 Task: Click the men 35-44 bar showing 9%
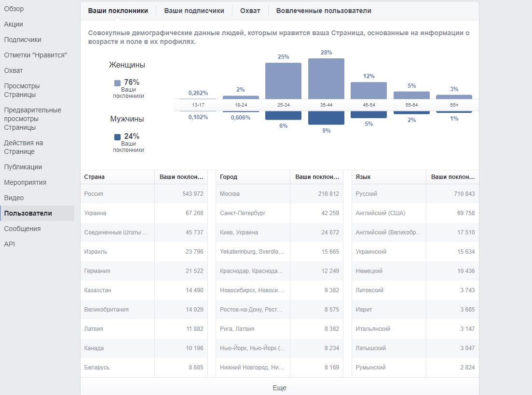[x=326, y=118]
